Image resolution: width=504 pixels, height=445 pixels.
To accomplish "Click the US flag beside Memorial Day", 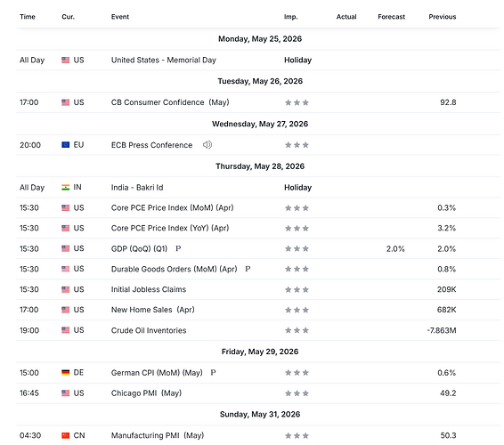I will pos(66,61).
